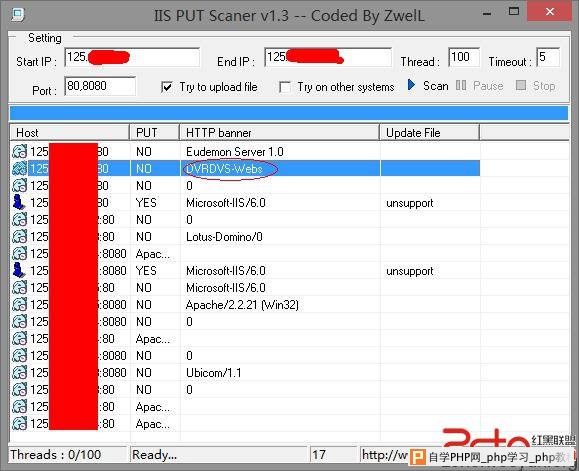Click the globe icon of the Ubicom/1.1 row

pyautogui.click(x=19, y=372)
